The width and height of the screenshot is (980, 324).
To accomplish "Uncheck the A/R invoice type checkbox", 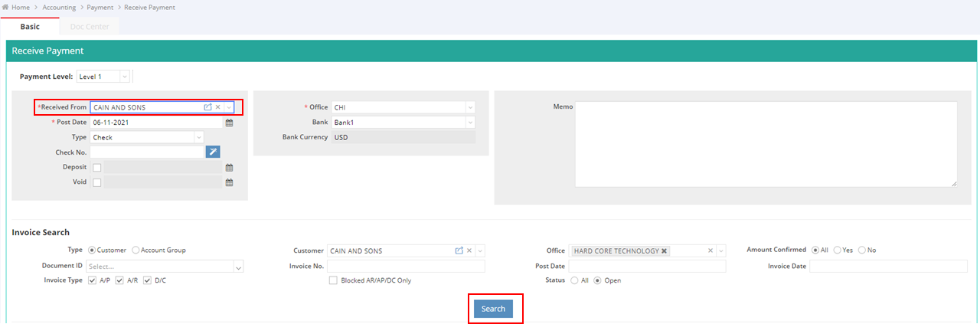I will click(119, 280).
